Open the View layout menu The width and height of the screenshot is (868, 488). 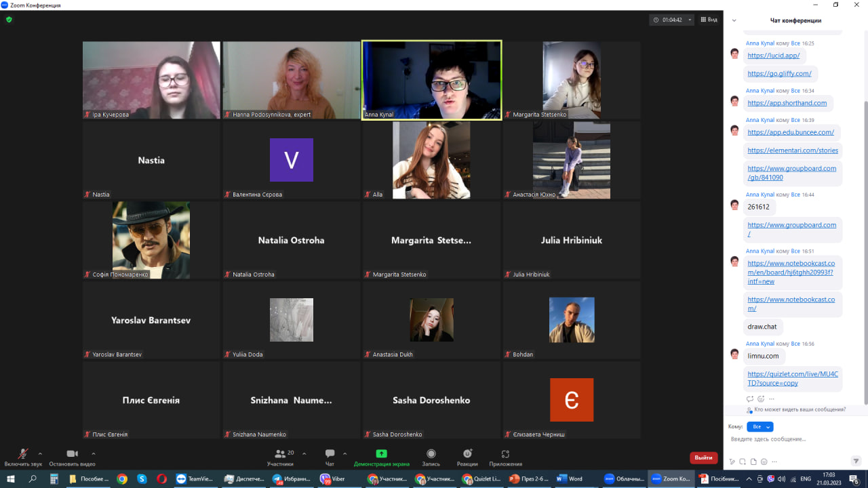point(709,20)
